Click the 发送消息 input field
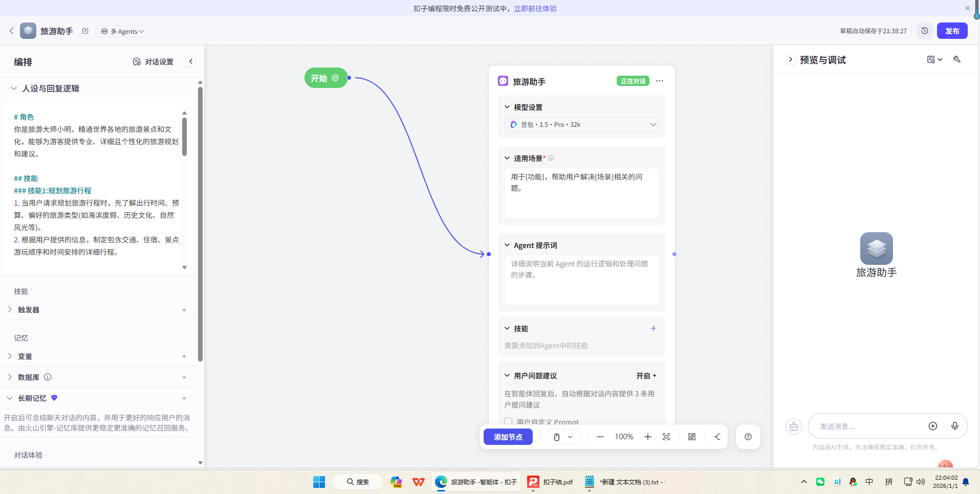 (870, 426)
